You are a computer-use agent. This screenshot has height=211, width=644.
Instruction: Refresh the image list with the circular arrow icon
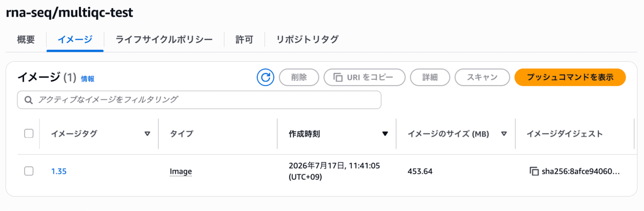click(265, 77)
